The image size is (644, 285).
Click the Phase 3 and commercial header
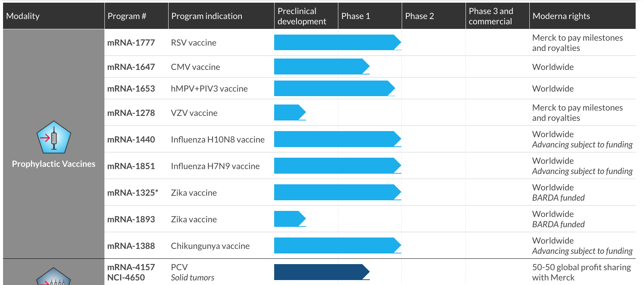pos(491,16)
